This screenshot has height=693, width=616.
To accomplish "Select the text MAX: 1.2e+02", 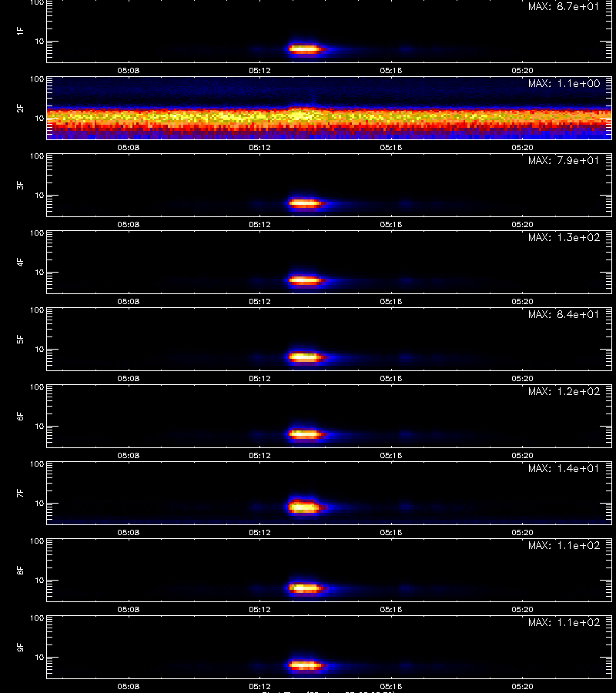I will 564,391.
